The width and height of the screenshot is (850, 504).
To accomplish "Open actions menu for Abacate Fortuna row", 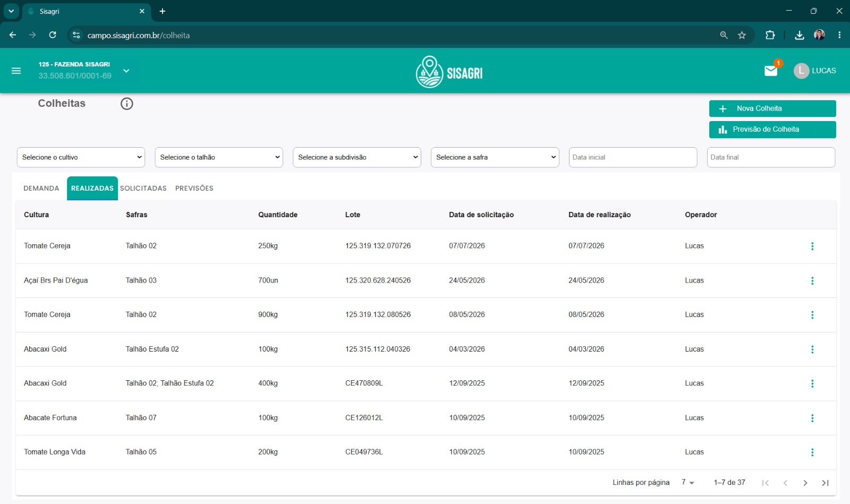I will [x=812, y=418].
